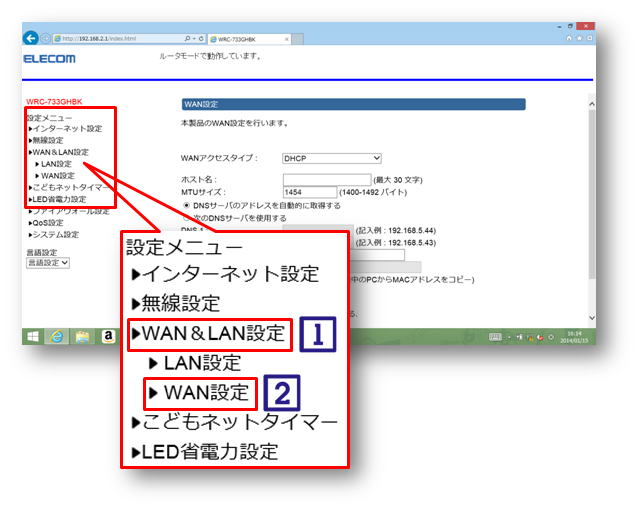This screenshot has height=509, width=638.
Task: Click the vertical scrollbar thumb
Action: 592,194
